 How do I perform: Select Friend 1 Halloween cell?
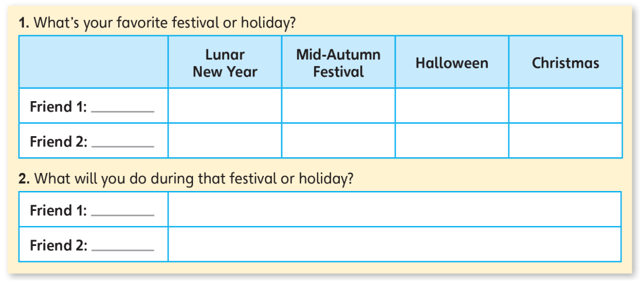(x=452, y=105)
